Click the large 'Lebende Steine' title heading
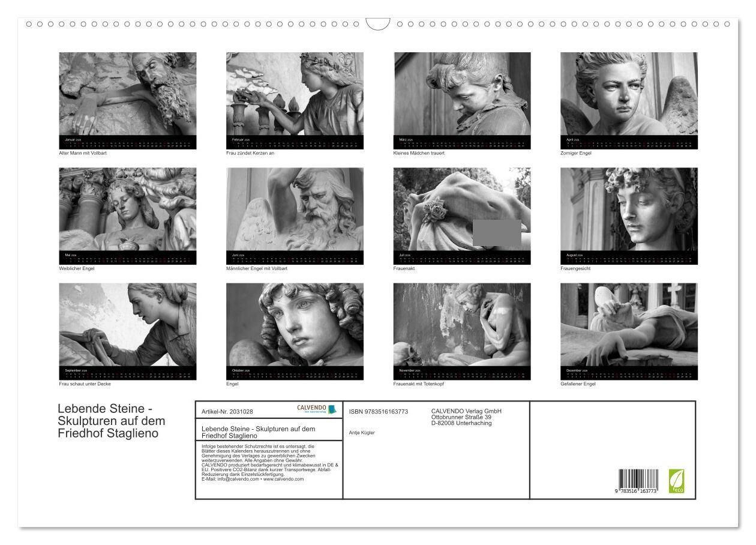This screenshot has height=545, width=756. 111,421
